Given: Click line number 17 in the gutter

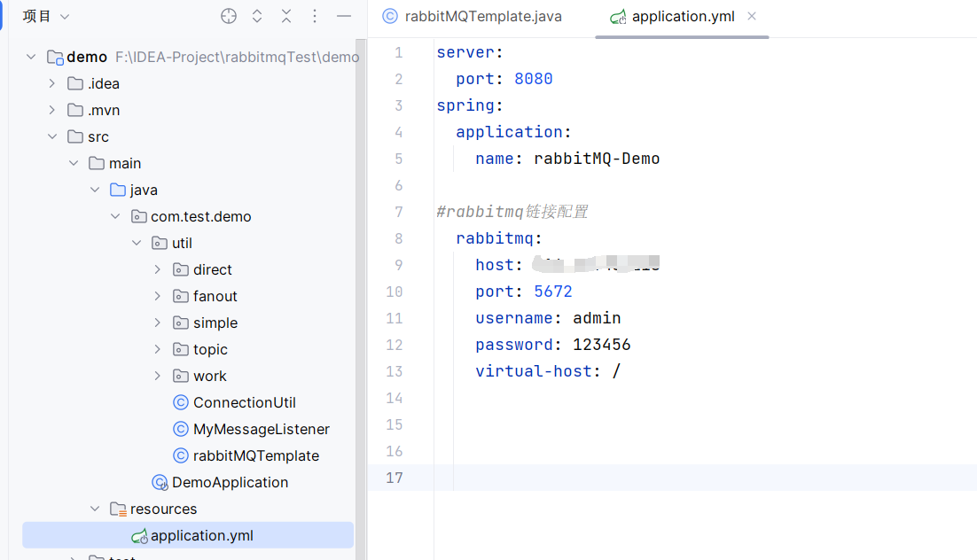Looking at the screenshot, I should (395, 478).
